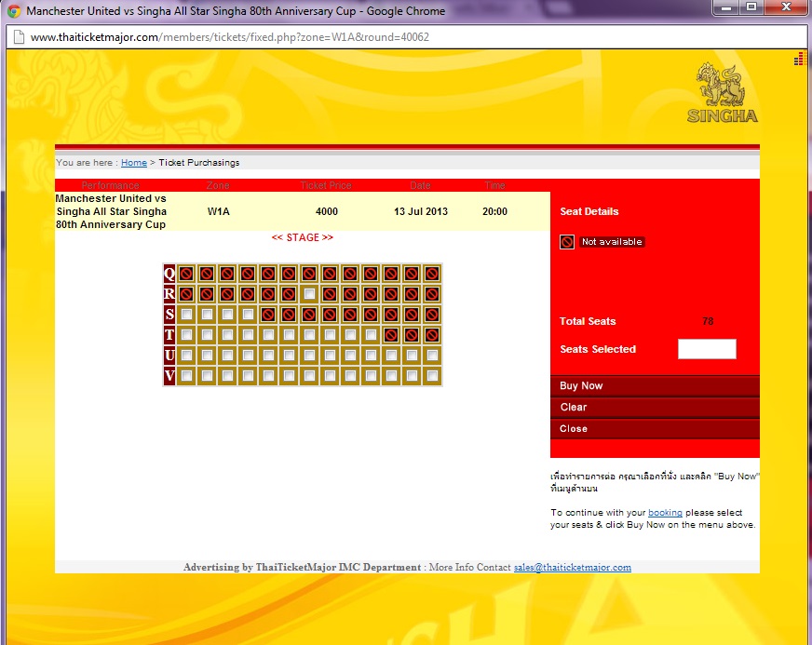Open the Home breadcrumb link
This screenshot has height=645, width=812.
134,163
